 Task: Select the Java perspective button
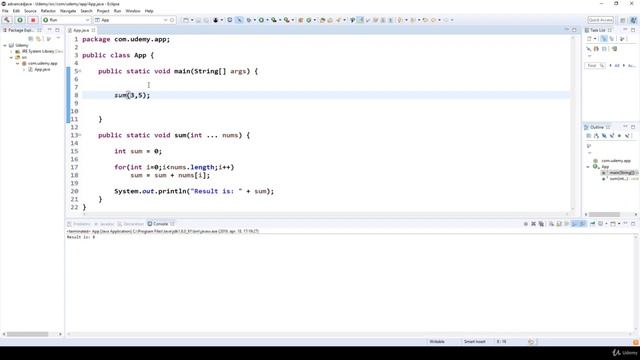(633, 20)
